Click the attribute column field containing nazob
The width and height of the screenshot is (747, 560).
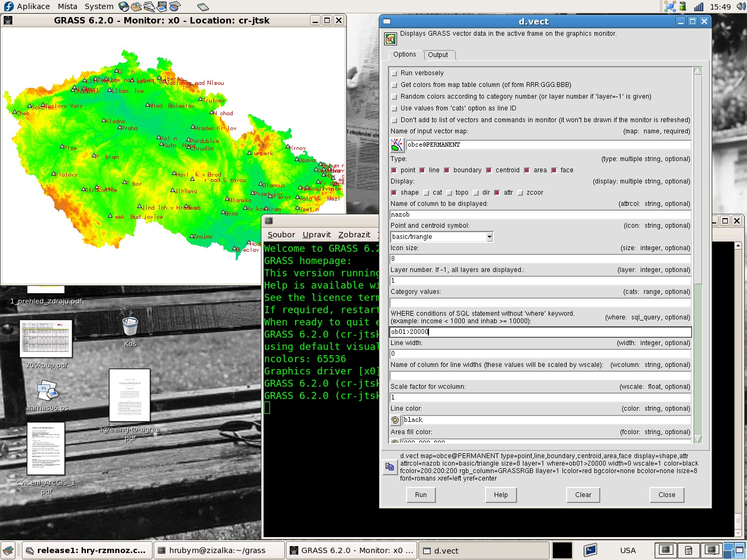541,214
